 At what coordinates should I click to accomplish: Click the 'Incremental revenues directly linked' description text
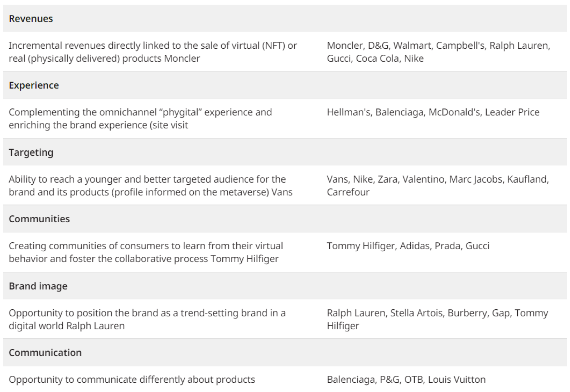coord(153,52)
